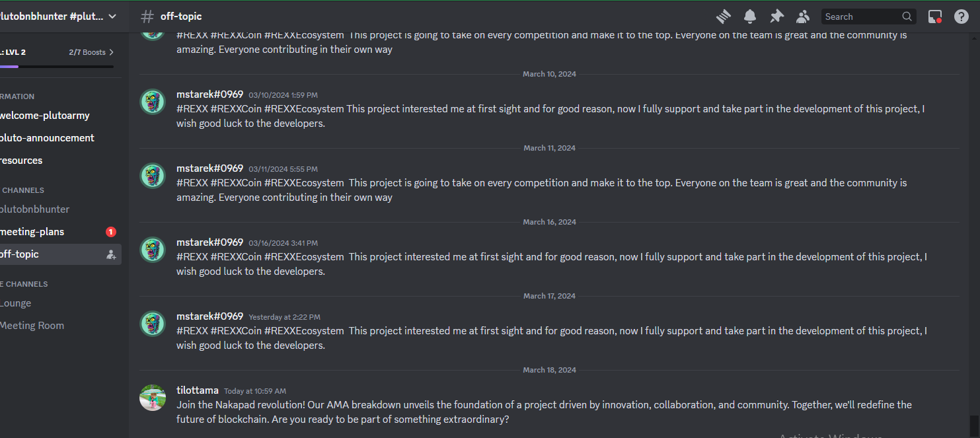The width and height of the screenshot is (980, 438).
Task: Expand the server name dropdown menu
Action: tap(112, 17)
